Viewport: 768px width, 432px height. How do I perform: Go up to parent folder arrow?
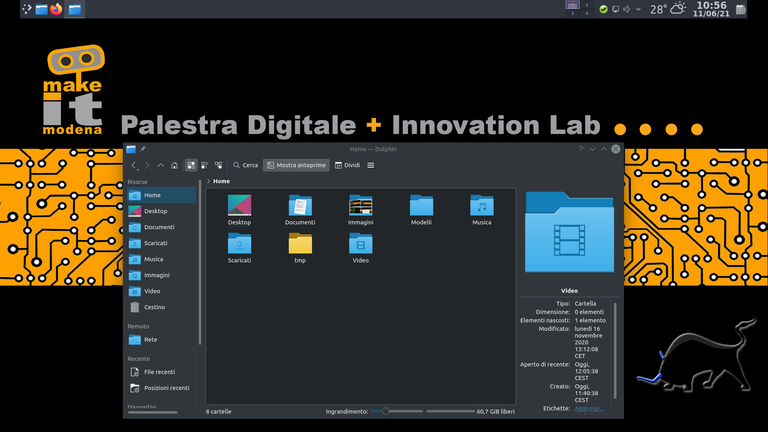(x=161, y=165)
